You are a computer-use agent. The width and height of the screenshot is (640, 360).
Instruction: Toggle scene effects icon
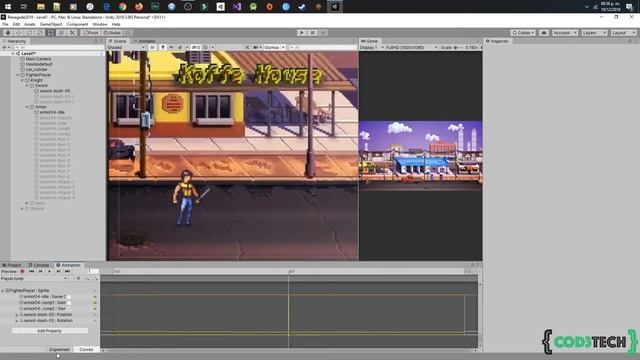(180, 48)
